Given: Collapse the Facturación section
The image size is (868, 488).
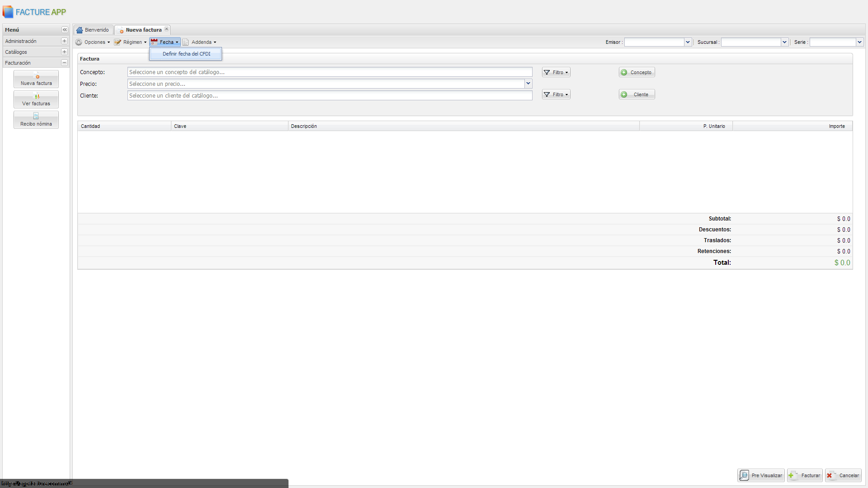Looking at the screenshot, I should point(64,63).
